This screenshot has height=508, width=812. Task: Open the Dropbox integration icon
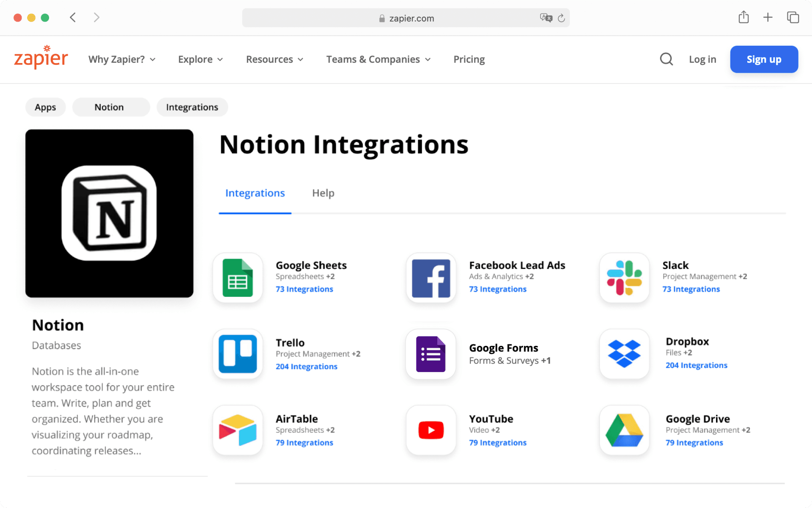[x=624, y=354]
